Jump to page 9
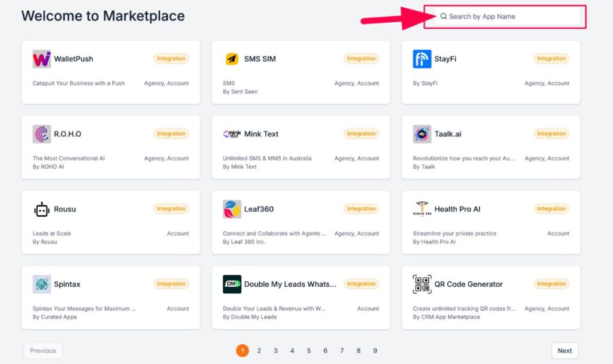 tap(375, 351)
